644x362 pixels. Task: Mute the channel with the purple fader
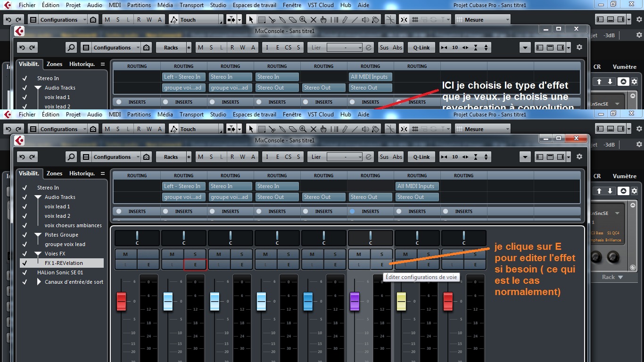click(359, 255)
